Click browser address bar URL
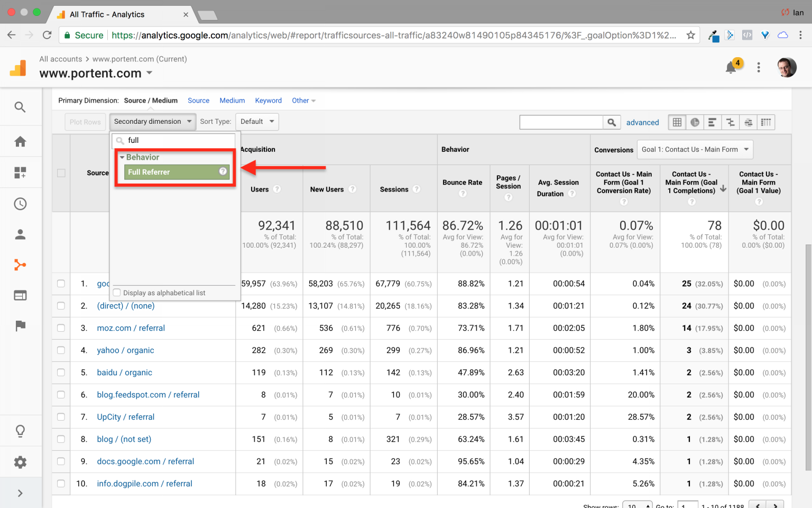Image resolution: width=812 pixels, height=508 pixels. click(x=393, y=35)
